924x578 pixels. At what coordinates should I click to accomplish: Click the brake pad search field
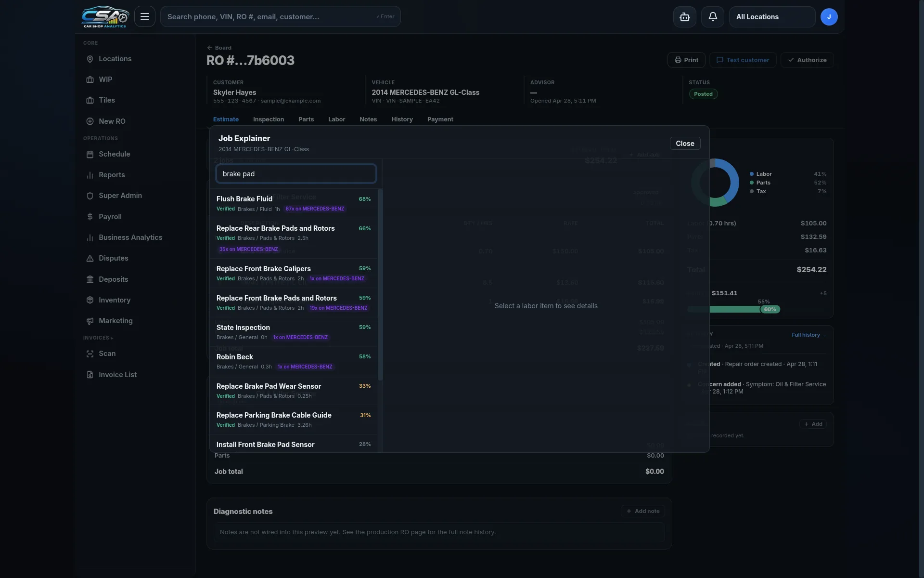pyautogui.click(x=296, y=174)
